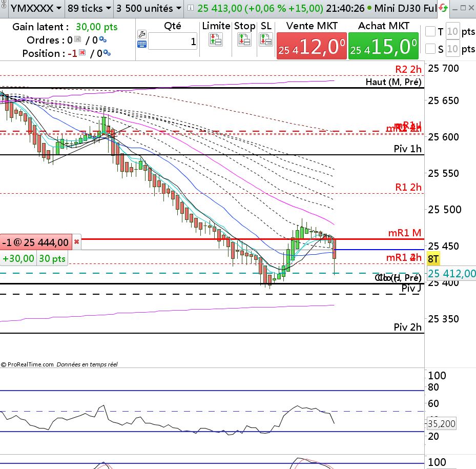
Task: Click the green Achat MKT buy button
Action: click(x=383, y=46)
